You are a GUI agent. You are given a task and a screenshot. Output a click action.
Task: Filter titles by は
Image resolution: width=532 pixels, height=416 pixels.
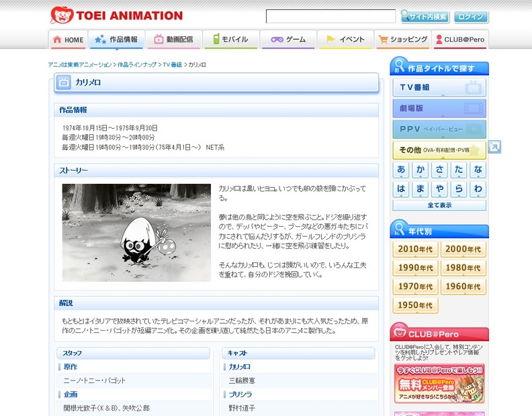point(401,189)
